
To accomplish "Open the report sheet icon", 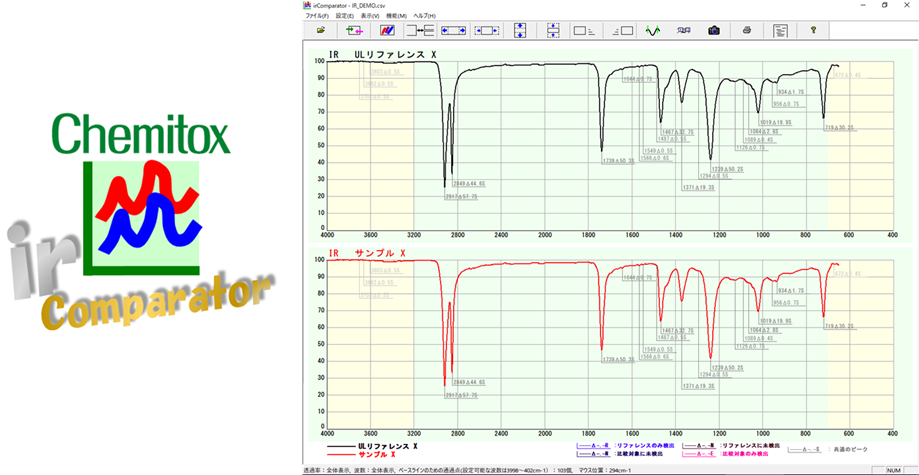I will pos(780,30).
